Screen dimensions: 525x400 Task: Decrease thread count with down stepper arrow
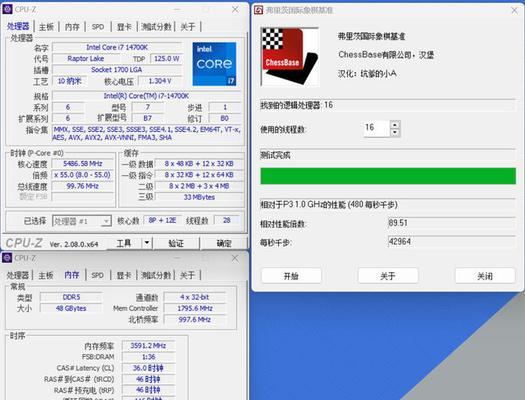tap(395, 133)
